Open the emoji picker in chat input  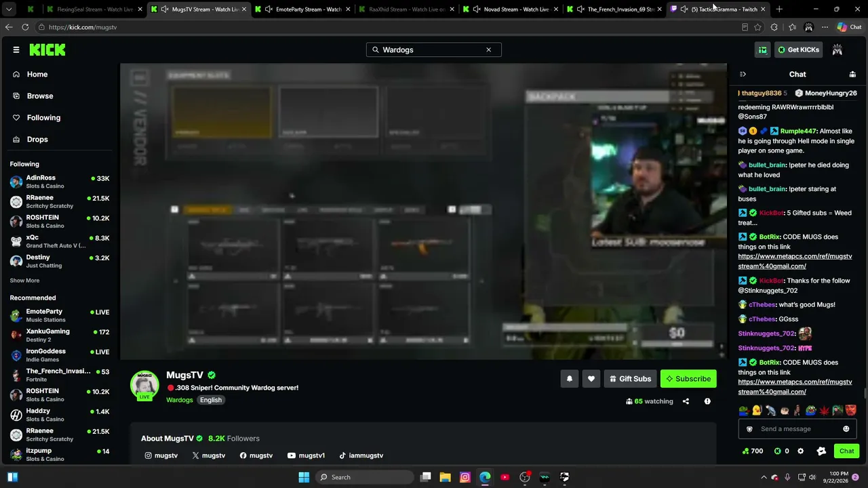click(x=846, y=429)
